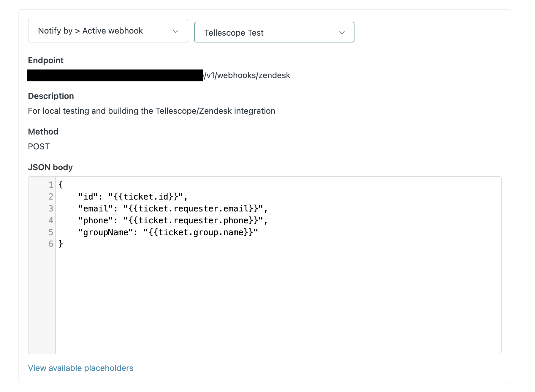This screenshot has height=392, width=535.
Task: Click the '"phone": "{{ticket.requester.phone}}"' line
Action: [173, 220]
